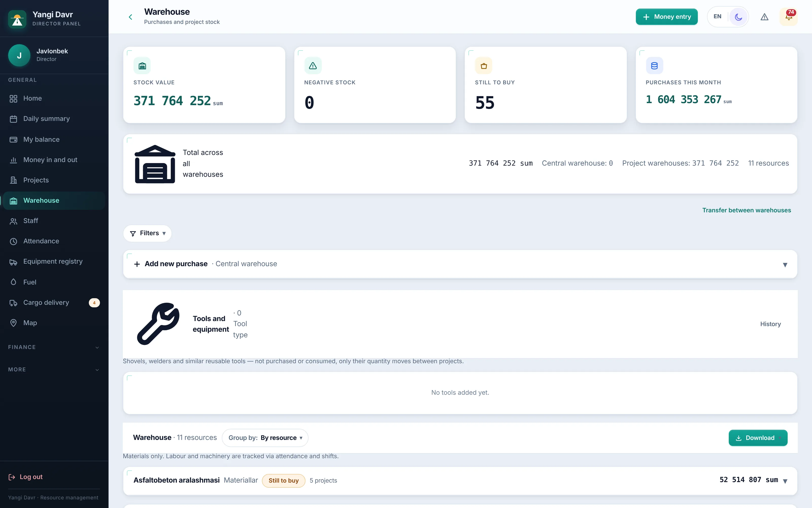This screenshot has height=508, width=812.
Task: Open My balance in sidebar
Action: (54, 139)
